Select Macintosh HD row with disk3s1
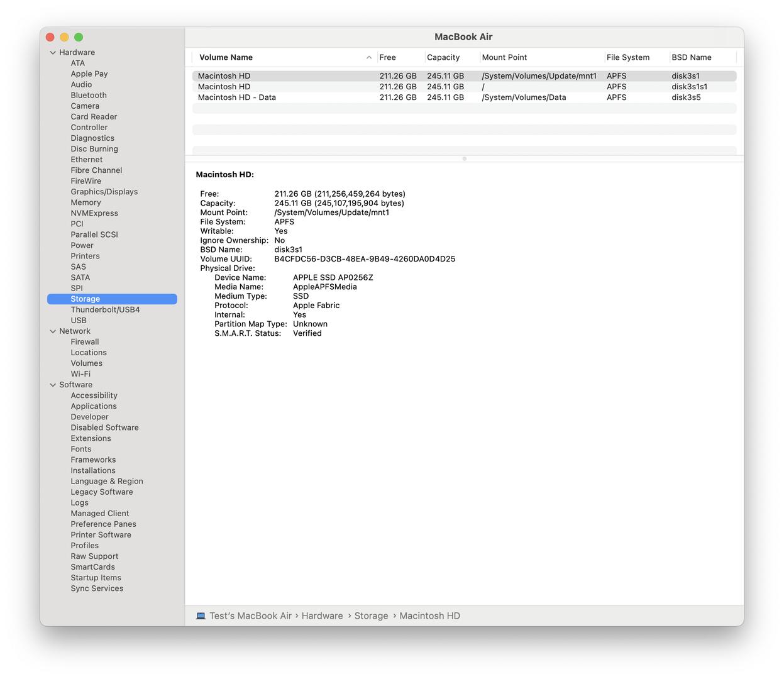The width and height of the screenshot is (784, 679). (x=464, y=76)
